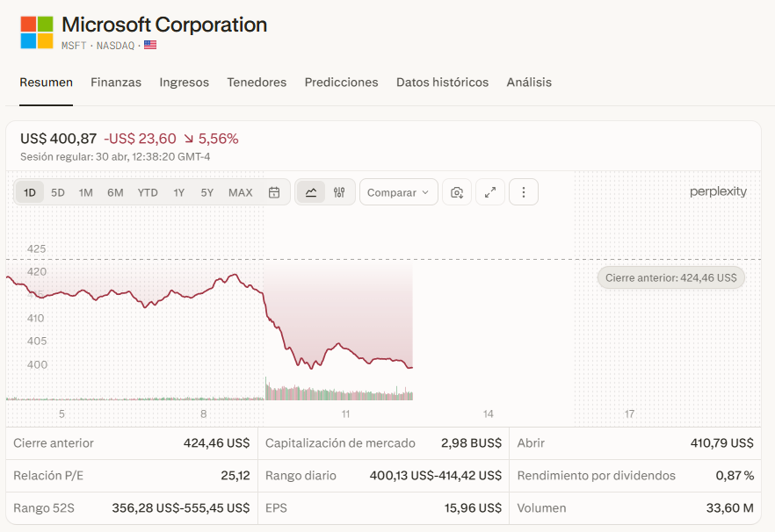Select the YTD time range

point(148,192)
